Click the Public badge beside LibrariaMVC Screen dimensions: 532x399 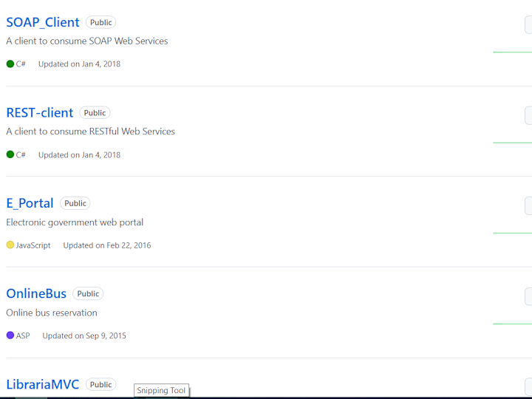(x=100, y=384)
